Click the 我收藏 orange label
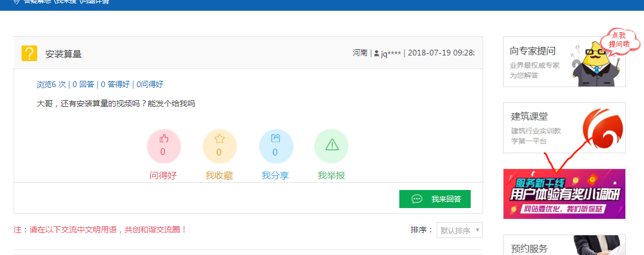 tap(219, 176)
